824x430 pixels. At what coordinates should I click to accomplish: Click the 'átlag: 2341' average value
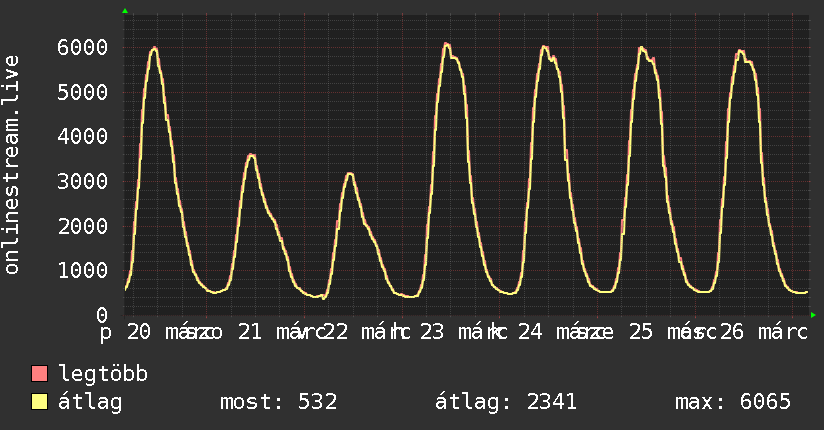click(x=506, y=402)
